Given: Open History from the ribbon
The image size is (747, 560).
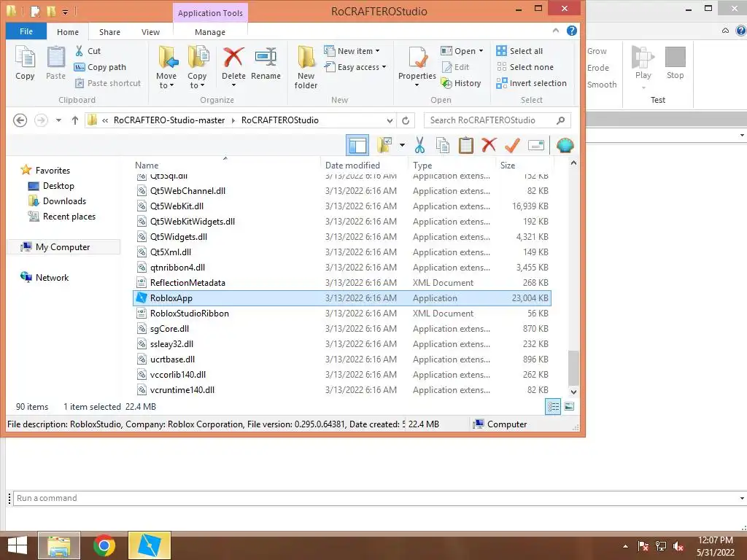Looking at the screenshot, I should coord(461,83).
